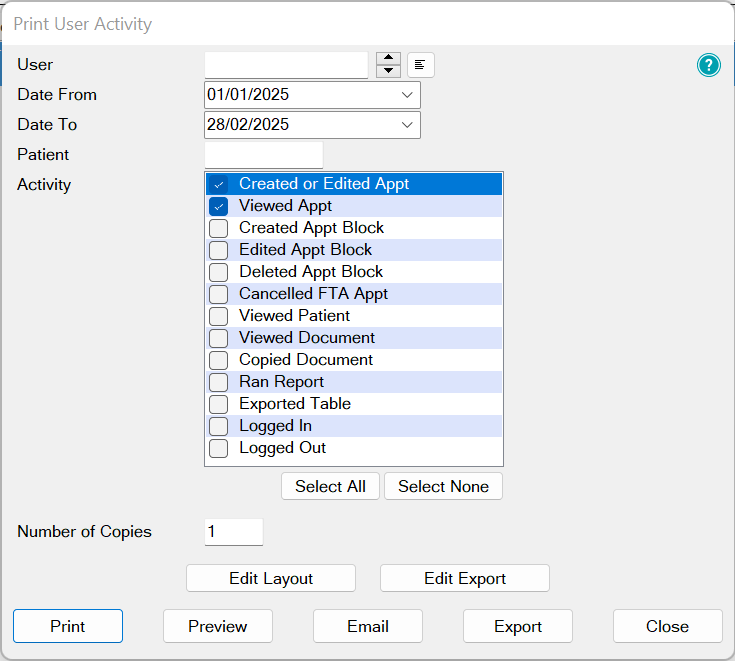The image size is (735, 661).
Task: Click the Select All button
Action: 330,487
